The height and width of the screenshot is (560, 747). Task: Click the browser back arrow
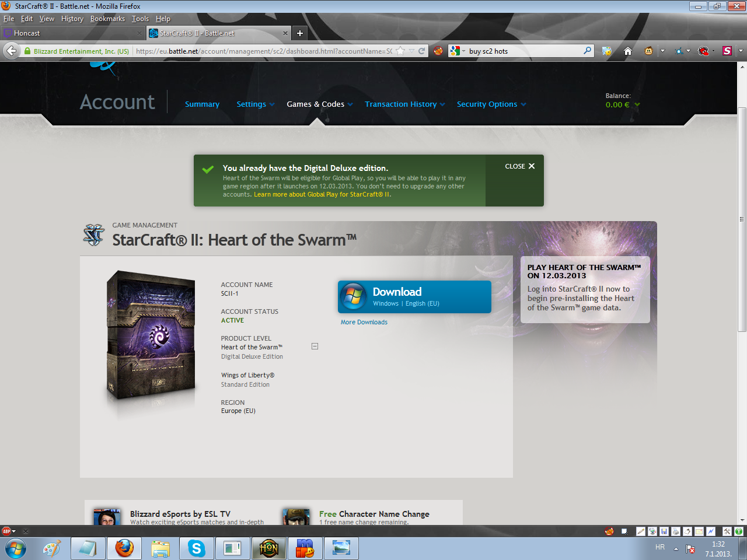12,51
